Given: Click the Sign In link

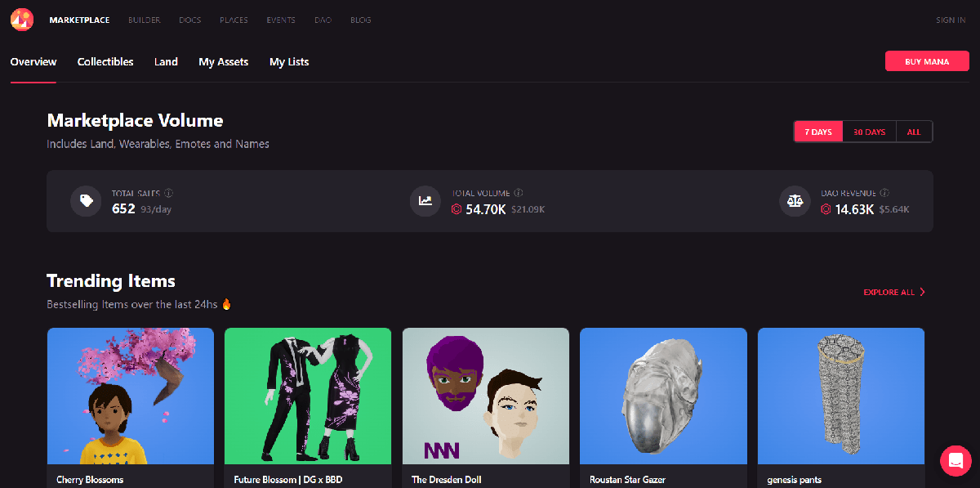Looking at the screenshot, I should [950, 20].
